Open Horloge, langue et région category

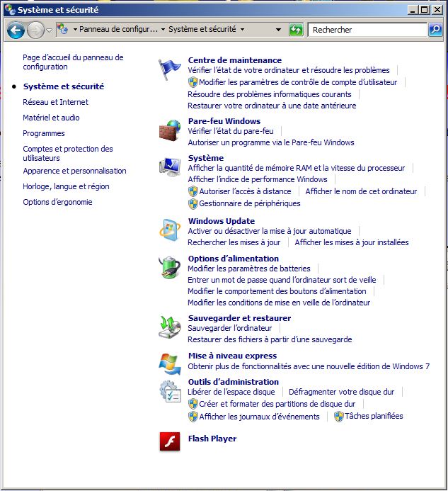coord(66,186)
